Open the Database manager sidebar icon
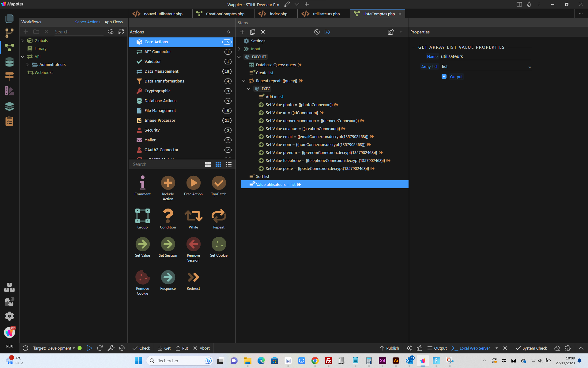The width and height of the screenshot is (588, 368). pyautogui.click(x=9, y=62)
